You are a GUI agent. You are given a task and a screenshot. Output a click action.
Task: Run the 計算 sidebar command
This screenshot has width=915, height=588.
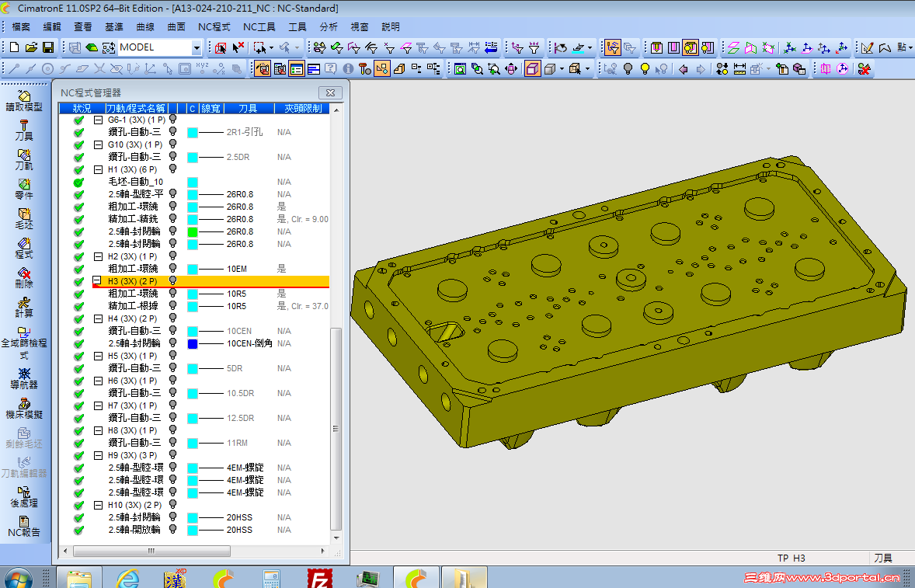24,308
